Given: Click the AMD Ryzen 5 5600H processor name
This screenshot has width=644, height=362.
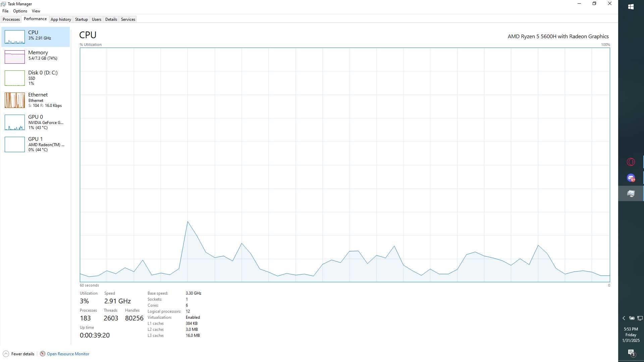Looking at the screenshot, I should click(x=558, y=37).
